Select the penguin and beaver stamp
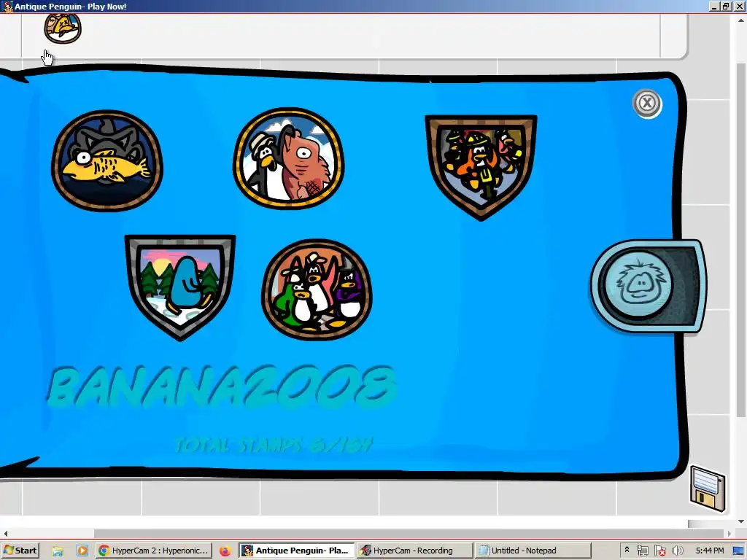This screenshot has height=560, width=747. (x=289, y=158)
